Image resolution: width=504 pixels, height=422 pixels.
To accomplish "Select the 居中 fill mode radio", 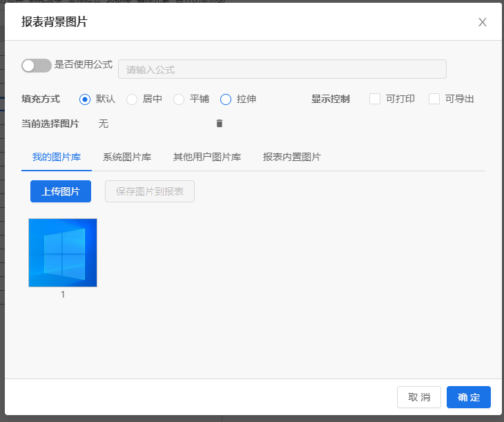I will [132, 99].
